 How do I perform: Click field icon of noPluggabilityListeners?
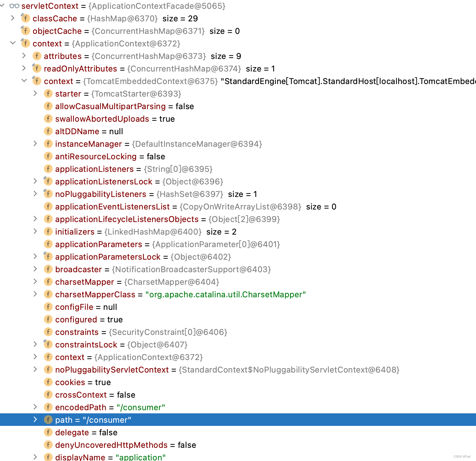click(x=48, y=194)
